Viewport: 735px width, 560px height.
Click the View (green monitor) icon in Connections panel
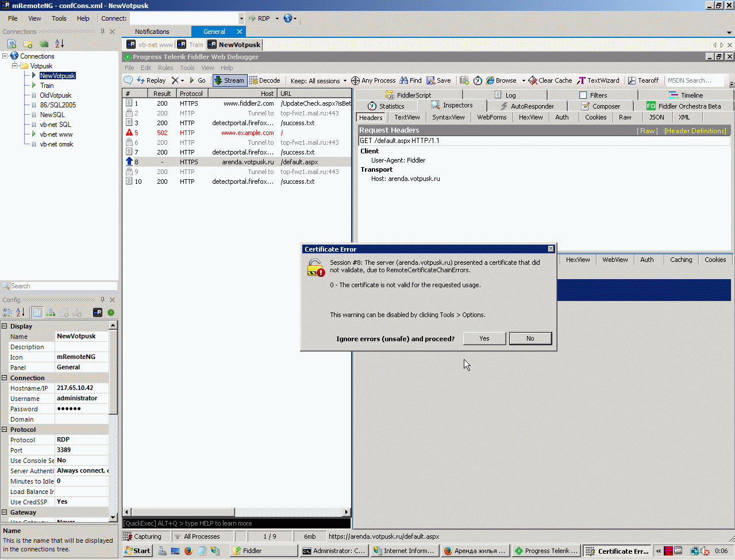pos(44,44)
